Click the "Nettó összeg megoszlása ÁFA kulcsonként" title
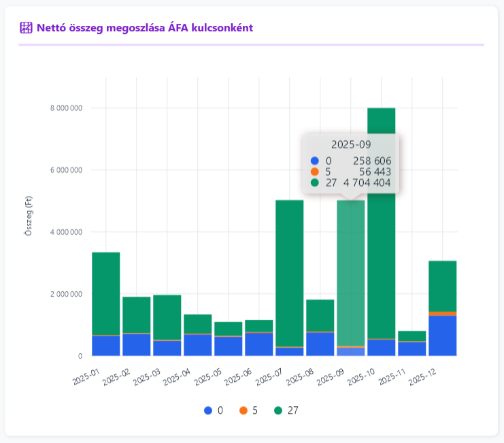Screen dimensions: 504x443 coord(145,28)
